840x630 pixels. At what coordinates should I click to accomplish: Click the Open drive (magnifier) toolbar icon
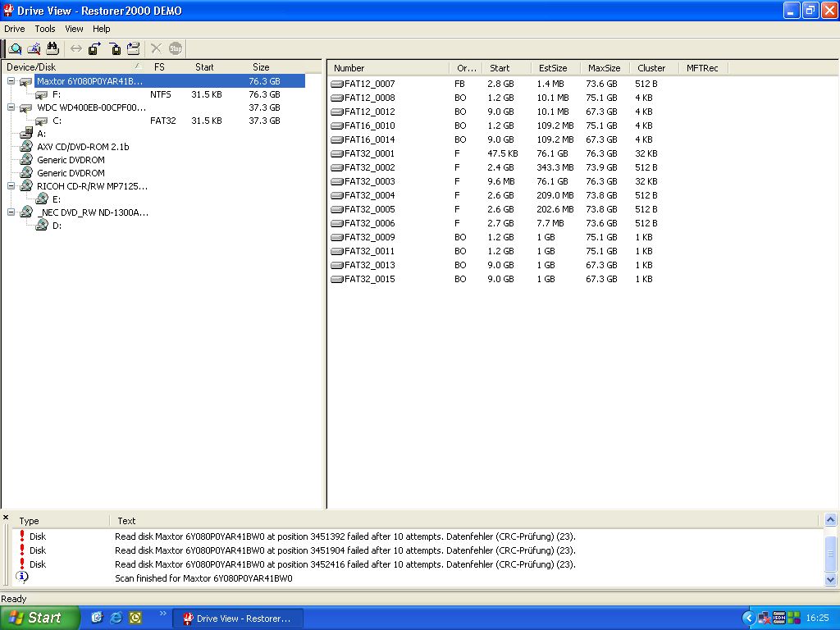pyautogui.click(x=16, y=48)
